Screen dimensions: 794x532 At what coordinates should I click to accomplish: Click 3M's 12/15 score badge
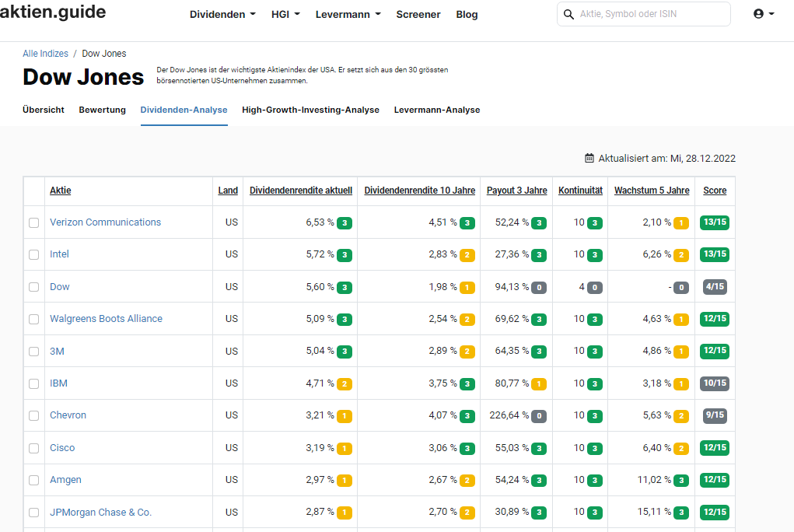pyautogui.click(x=715, y=351)
